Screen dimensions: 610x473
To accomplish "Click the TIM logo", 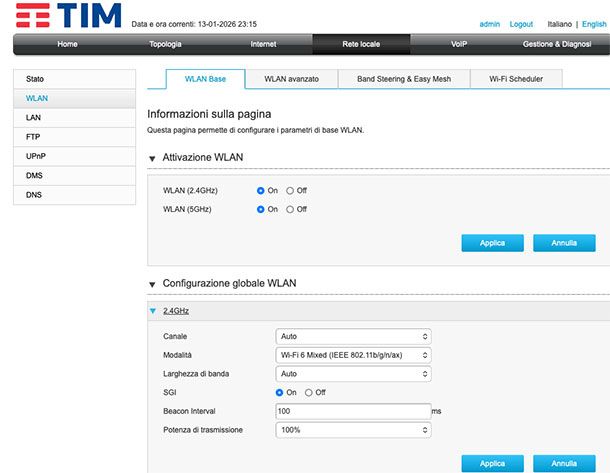I will click(x=69, y=15).
